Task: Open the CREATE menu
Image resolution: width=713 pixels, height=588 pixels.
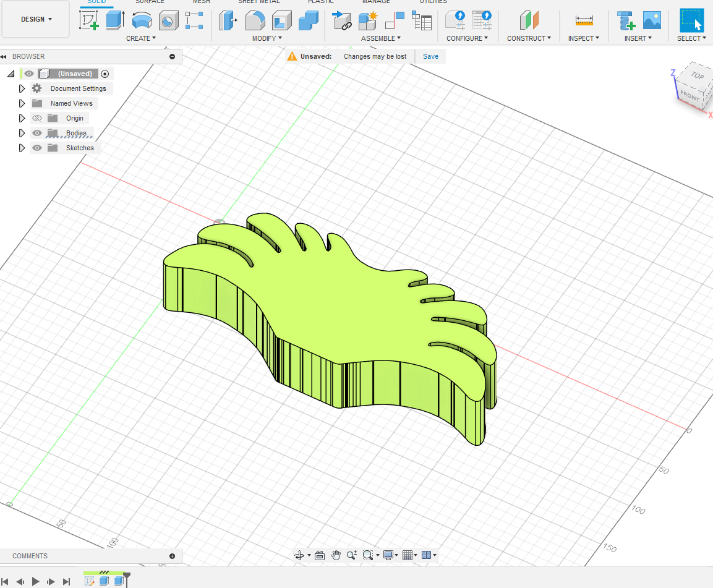Action: [141, 38]
